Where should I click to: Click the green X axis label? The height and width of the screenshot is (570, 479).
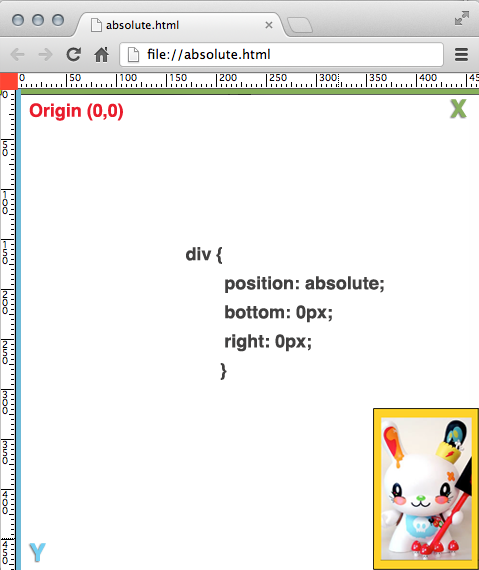tap(458, 109)
